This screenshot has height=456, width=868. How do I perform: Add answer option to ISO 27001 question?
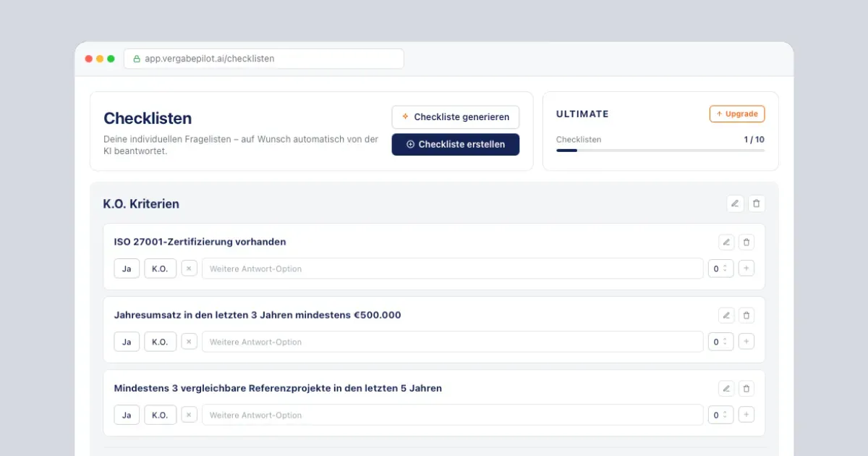[x=746, y=269]
